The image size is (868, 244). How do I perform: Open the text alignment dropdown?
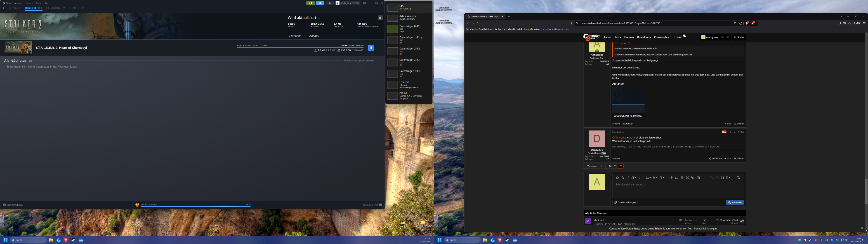click(x=655, y=178)
